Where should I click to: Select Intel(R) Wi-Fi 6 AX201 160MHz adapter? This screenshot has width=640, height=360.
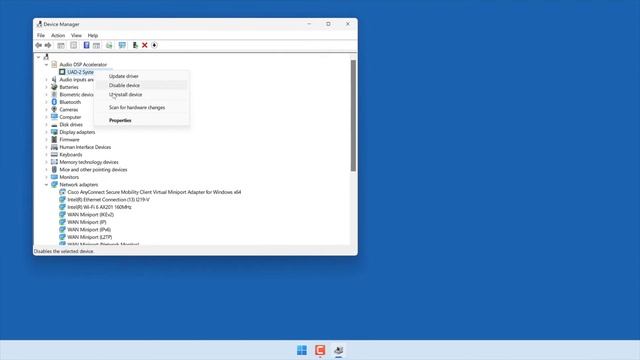(x=99, y=207)
